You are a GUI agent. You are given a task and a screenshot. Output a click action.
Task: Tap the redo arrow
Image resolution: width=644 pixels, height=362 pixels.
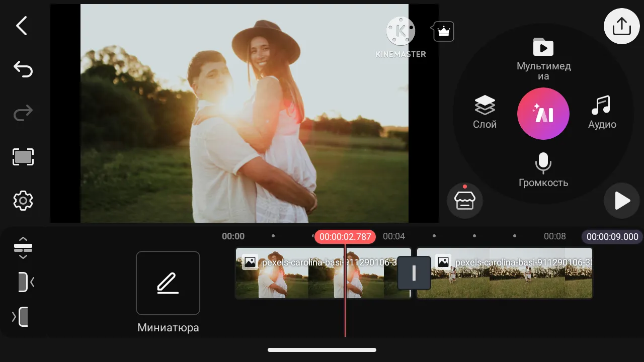coord(23,113)
